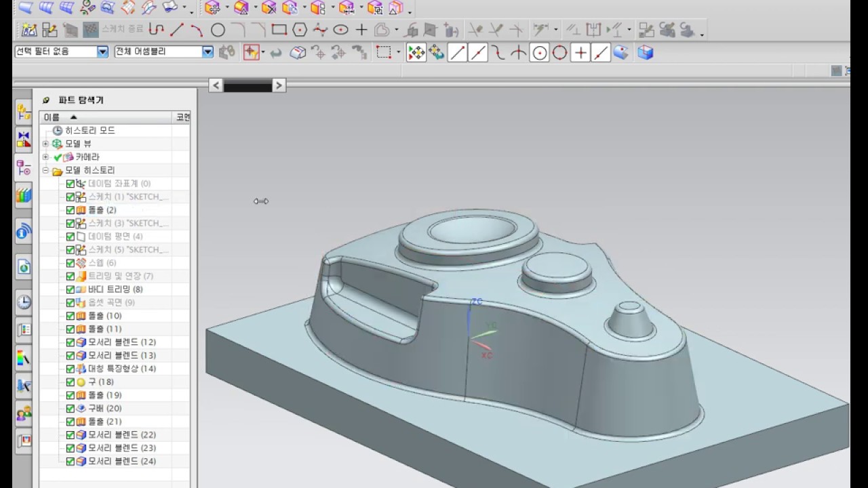Open the web info browser sidebar icon
868x488 pixels.
(x=24, y=232)
